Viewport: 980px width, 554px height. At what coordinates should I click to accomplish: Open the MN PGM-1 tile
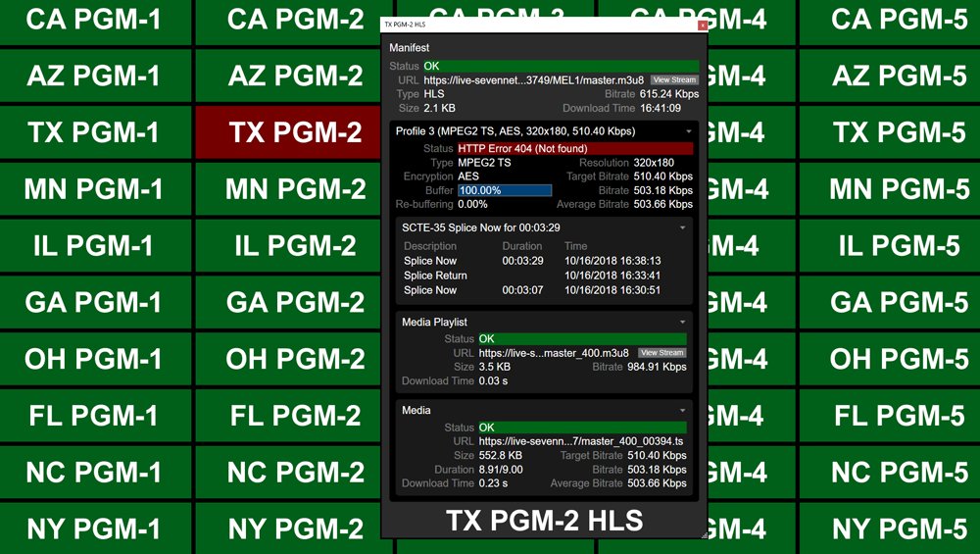[x=95, y=189]
